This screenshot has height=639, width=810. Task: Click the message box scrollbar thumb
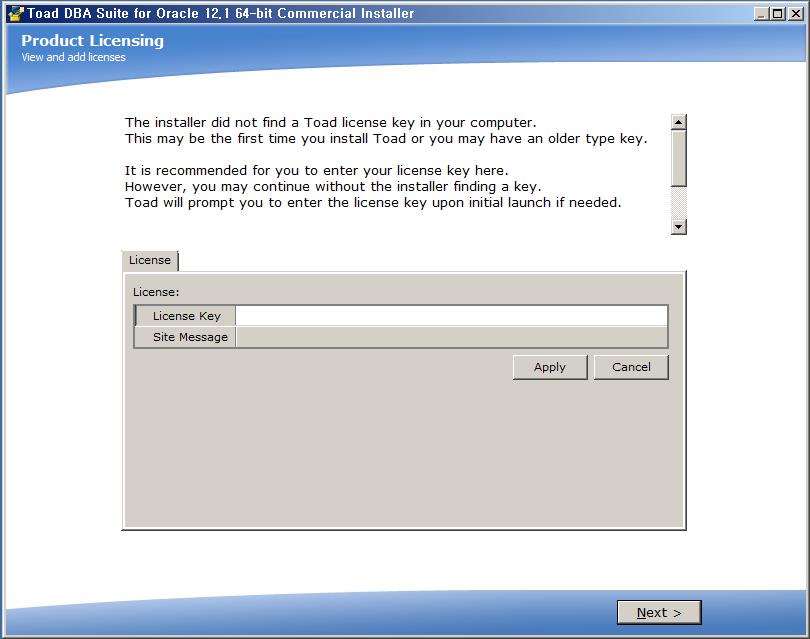coord(679,158)
